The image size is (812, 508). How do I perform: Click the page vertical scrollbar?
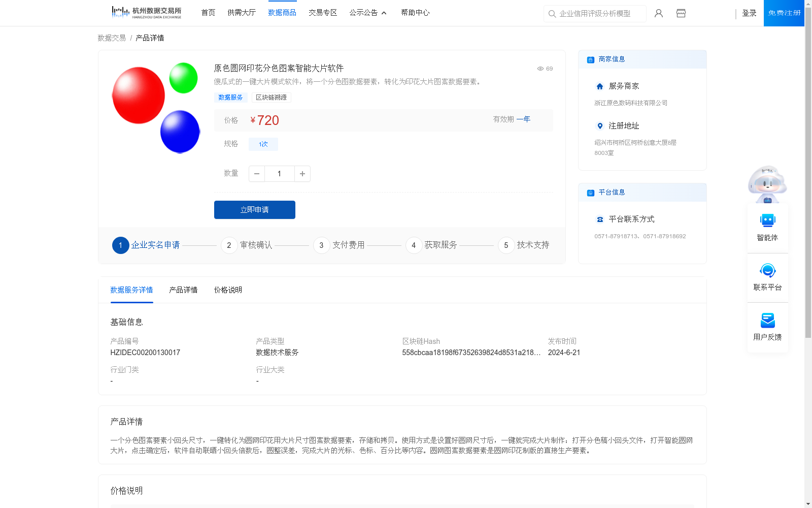tap(808, 173)
